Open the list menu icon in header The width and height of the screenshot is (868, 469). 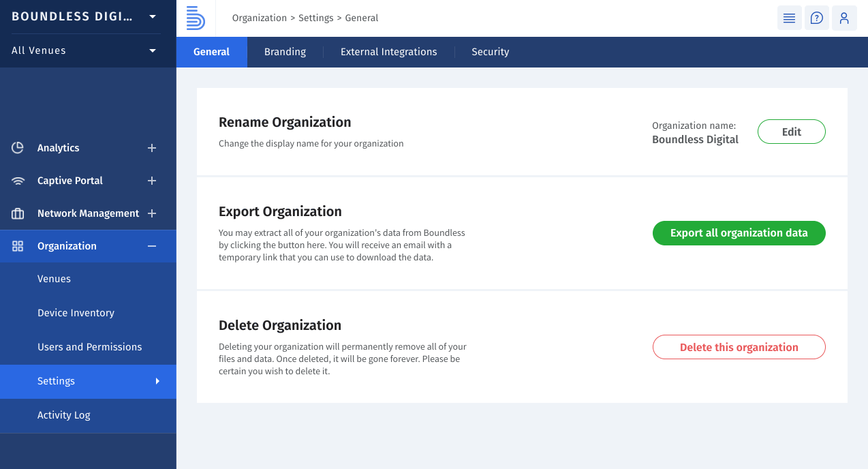coord(789,18)
